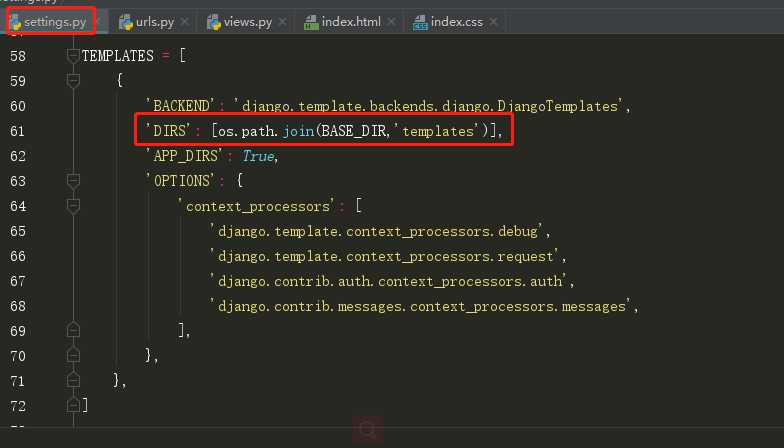
Task: Click the 'templates' string argument
Action: pyautogui.click(x=436, y=131)
